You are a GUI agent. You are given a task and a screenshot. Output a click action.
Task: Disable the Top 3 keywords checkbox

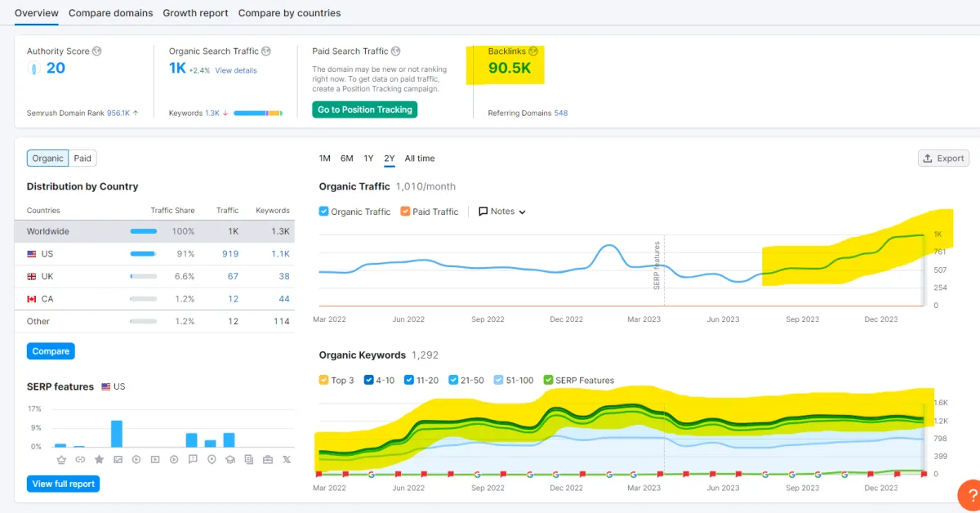324,380
